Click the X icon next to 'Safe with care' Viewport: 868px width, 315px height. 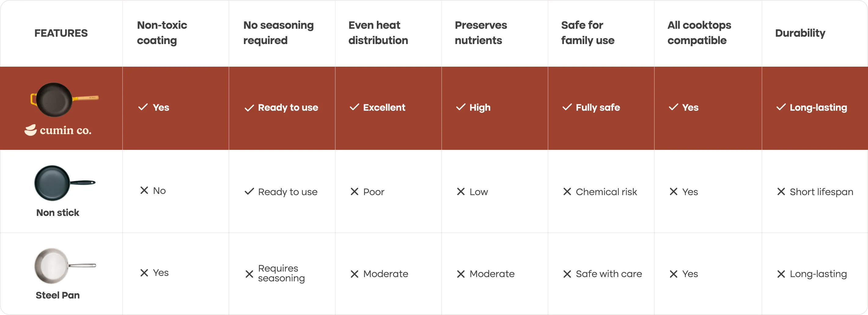click(567, 274)
